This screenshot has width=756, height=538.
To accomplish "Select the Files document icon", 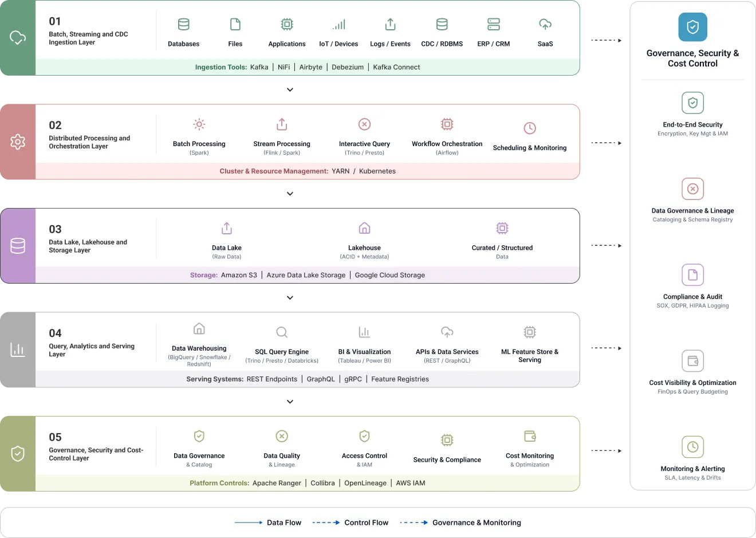I will (235, 24).
